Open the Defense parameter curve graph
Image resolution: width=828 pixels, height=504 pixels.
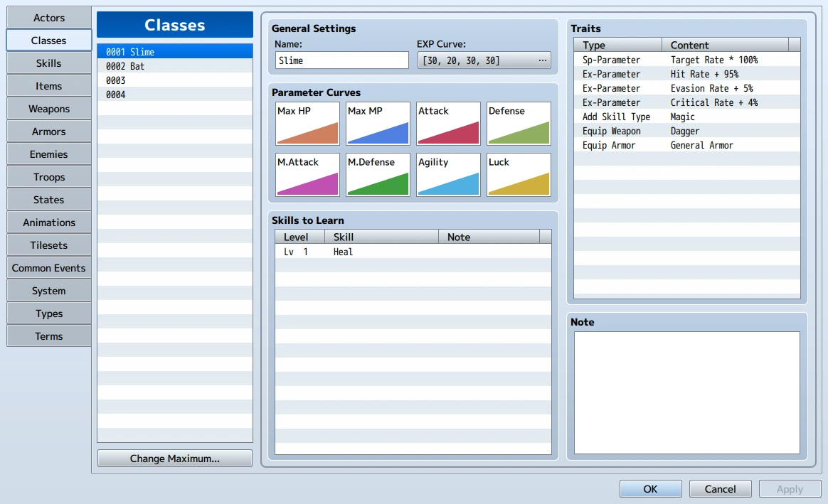pos(519,124)
